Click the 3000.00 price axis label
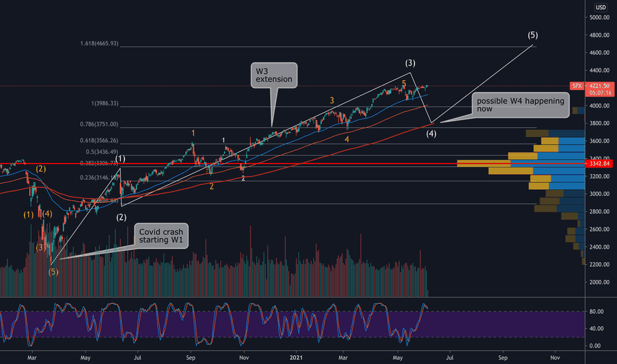The image size is (617, 364). click(x=599, y=194)
